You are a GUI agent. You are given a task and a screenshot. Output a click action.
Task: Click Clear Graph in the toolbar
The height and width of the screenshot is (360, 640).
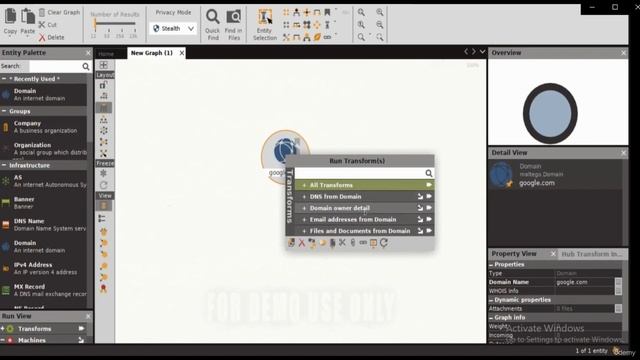(60, 13)
